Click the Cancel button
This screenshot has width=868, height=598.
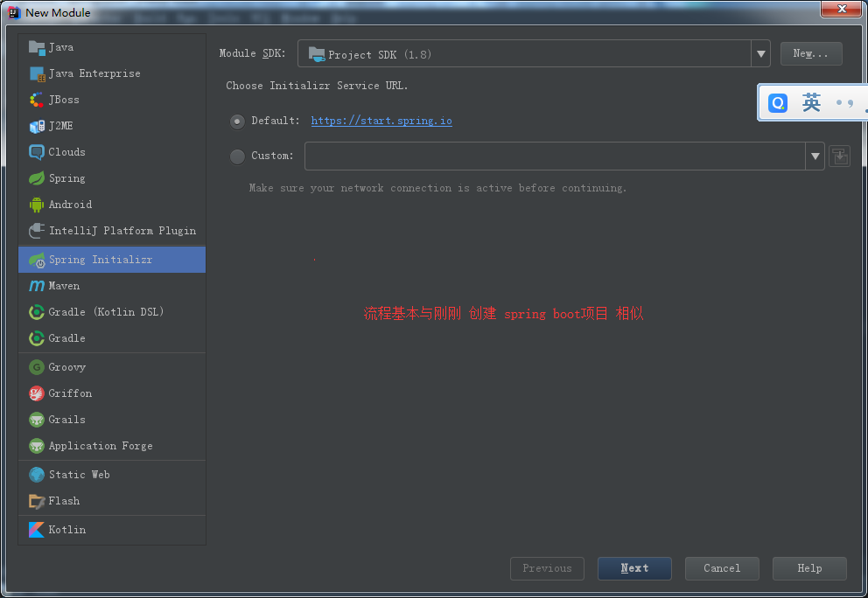722,568
